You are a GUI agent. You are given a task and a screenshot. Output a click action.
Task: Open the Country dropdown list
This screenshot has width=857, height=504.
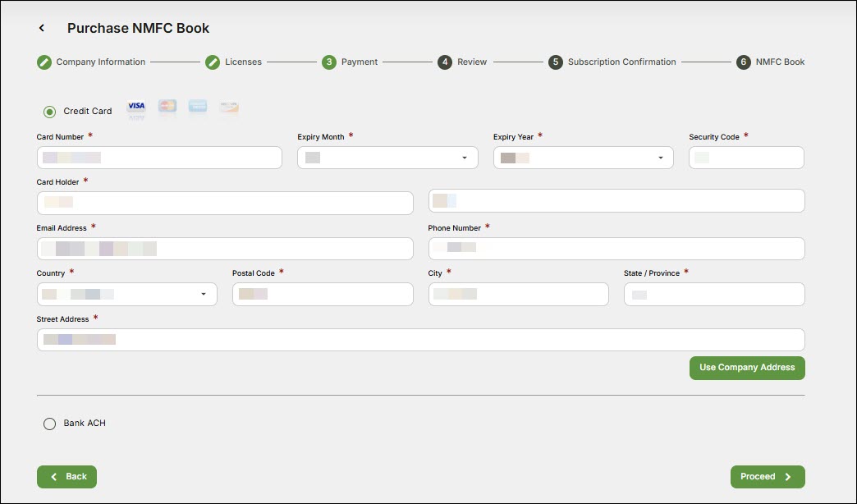127,294
